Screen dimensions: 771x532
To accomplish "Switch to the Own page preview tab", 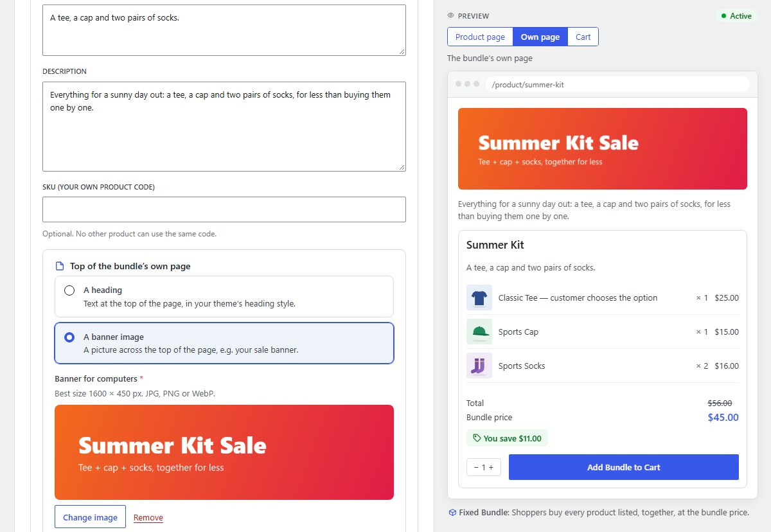I will coord(540,37).
